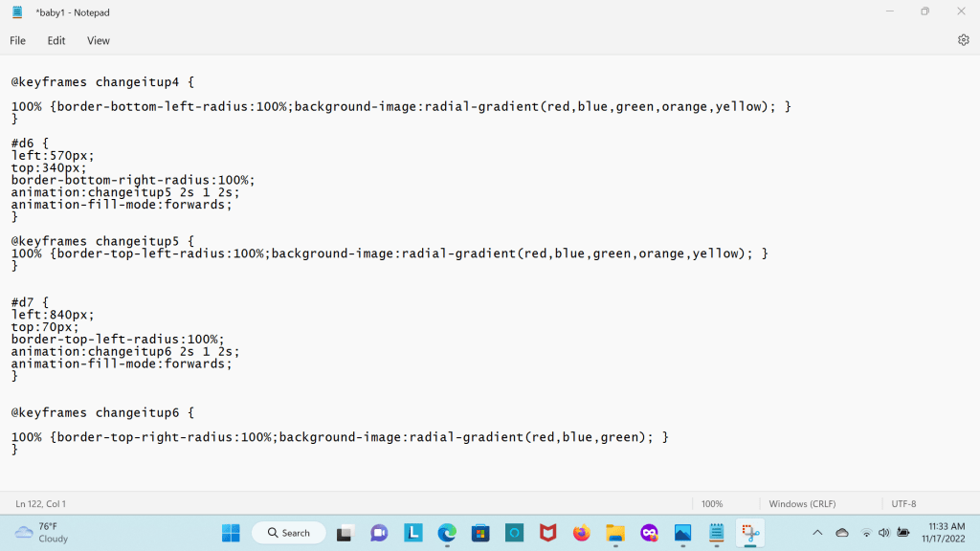The image size is (980, 551).
Task: Launch Microsoft Edge from taskbar
Action: [x=447, y=533]
